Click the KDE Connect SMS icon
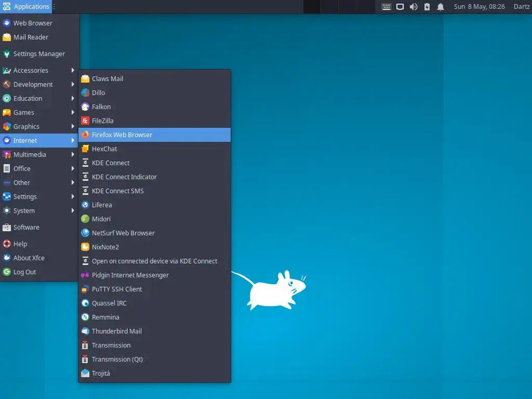This screenshot has width=532, height=399. coord(85,191)
